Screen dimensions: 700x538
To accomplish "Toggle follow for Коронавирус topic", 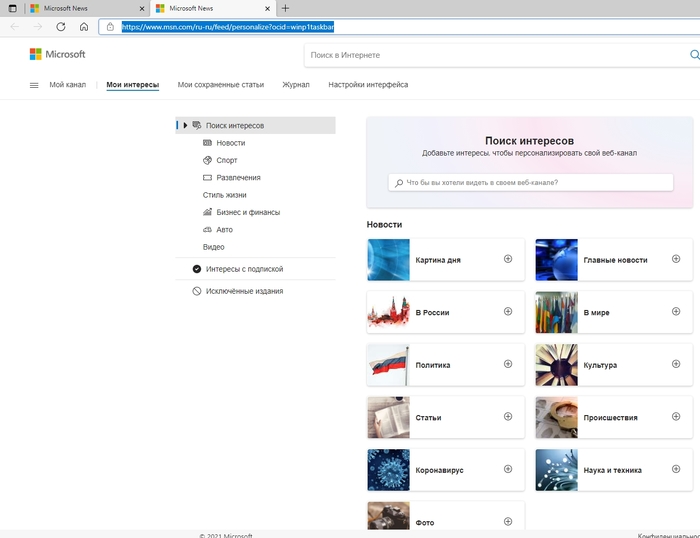I will pyautogui.click(x=508, y=469).
